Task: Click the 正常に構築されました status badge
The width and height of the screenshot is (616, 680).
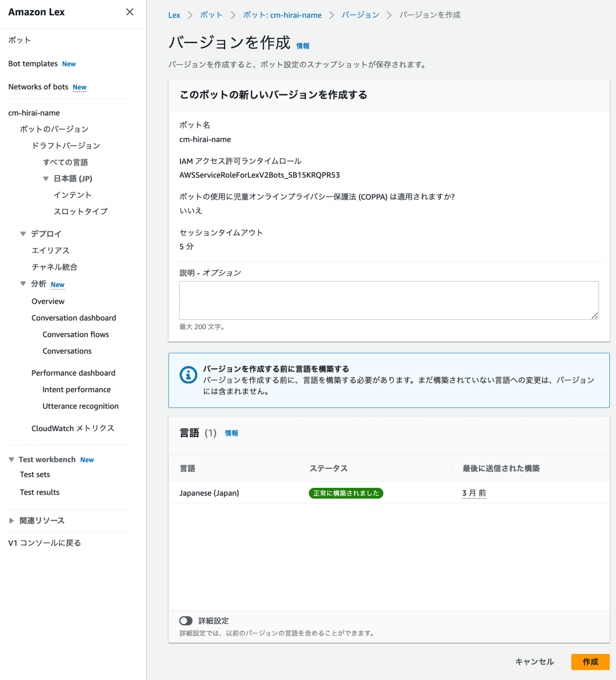Action: pyautogui.click(x=346, y=493)
